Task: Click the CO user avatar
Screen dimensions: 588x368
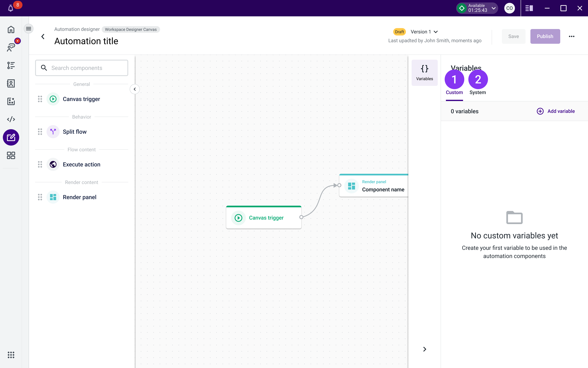Action: pos(510,8)
